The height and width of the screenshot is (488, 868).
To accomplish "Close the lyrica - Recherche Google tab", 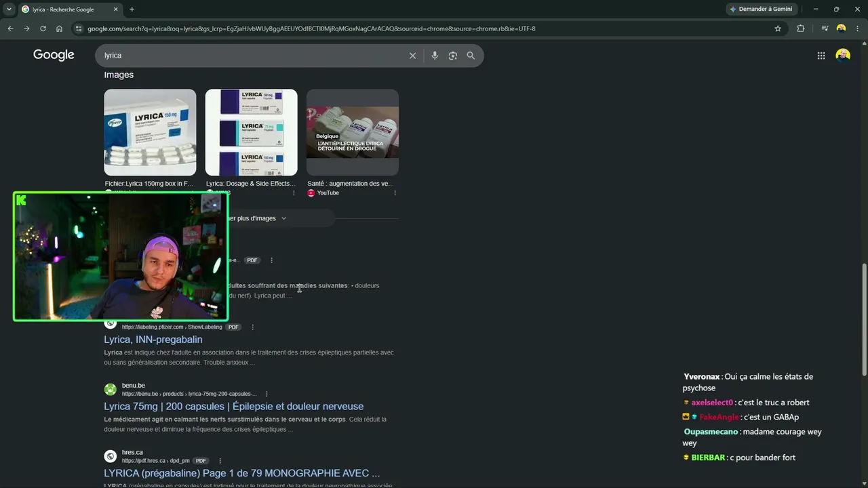I will [116, 9].
